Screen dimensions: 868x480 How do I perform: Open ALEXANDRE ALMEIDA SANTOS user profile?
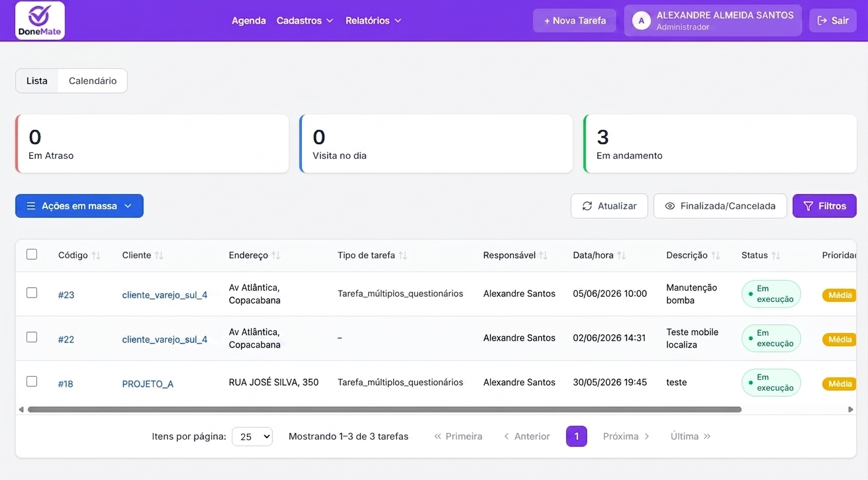713,21
